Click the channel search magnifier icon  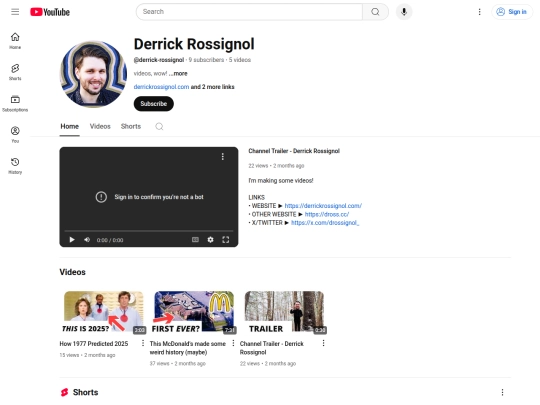pos(159,126)
